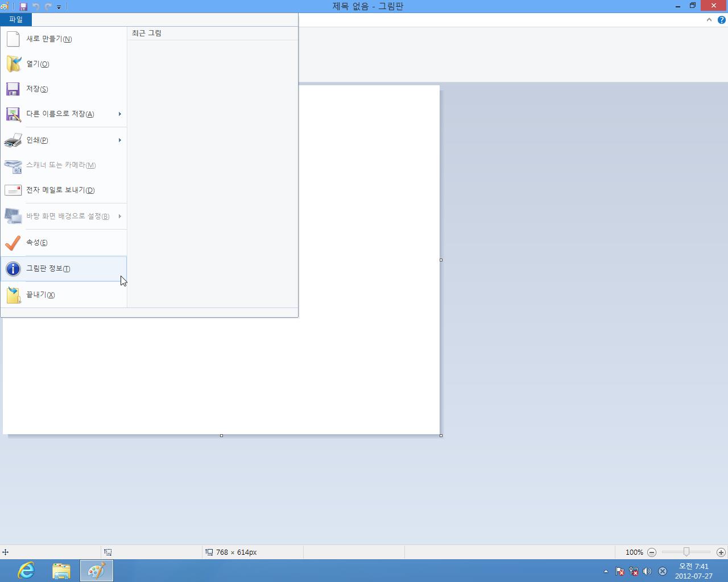728x582 pixels.
Task: Show hidden tray icons with the arrow
Action: [x=606, y=571]
